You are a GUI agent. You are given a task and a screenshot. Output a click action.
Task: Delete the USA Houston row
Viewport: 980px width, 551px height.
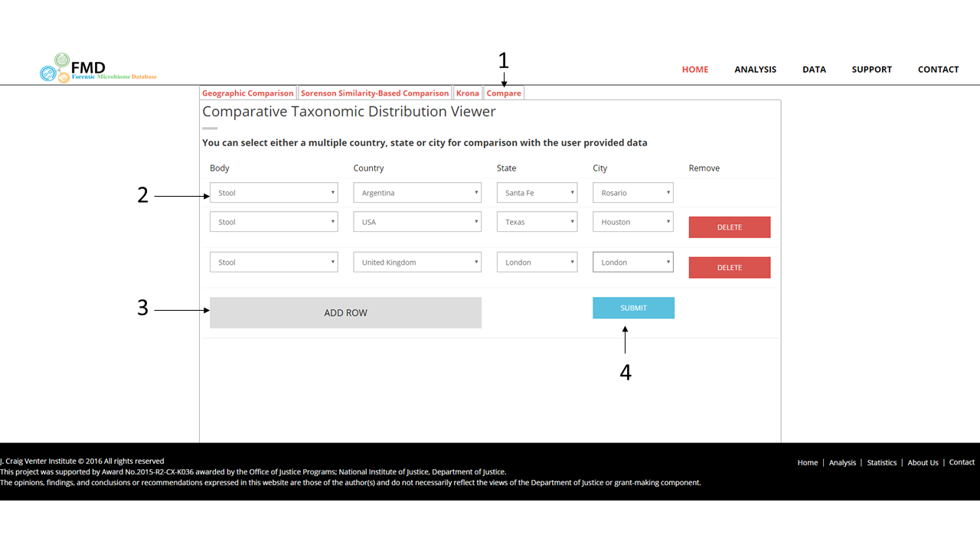click(730, 227)
